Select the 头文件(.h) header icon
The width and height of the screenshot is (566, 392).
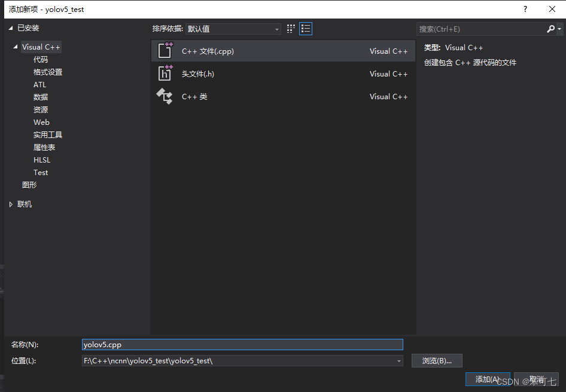pos(165,73)
